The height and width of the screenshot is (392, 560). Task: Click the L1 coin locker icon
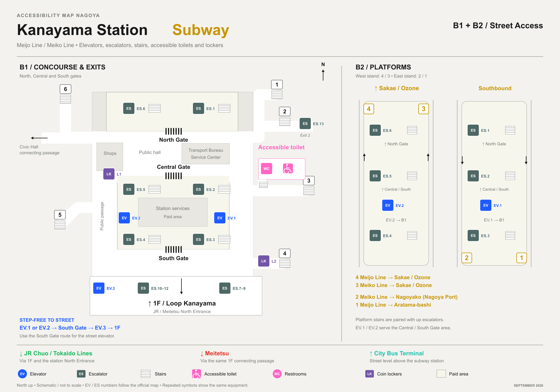point(109,174)
